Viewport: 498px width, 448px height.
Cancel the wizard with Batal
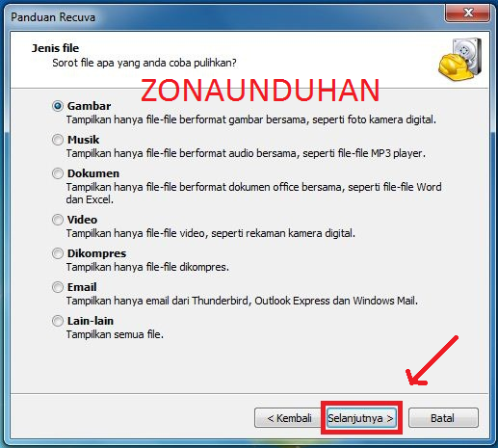[x=443, y=418]
